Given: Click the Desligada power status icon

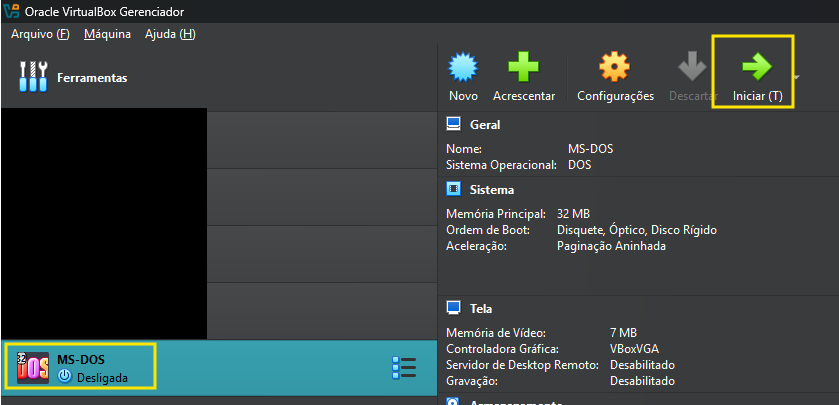Looking at the screenshot, I should [65, 377].
